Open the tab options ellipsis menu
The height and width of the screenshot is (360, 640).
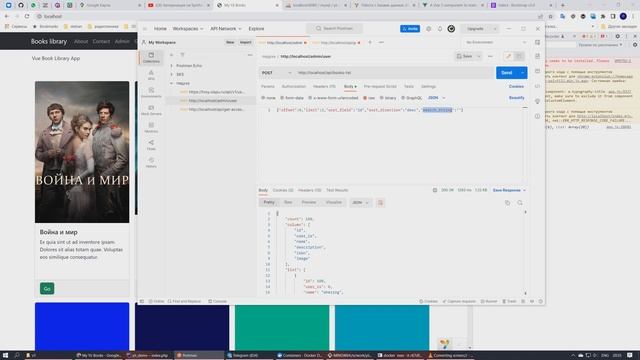[x=381, y=42]
